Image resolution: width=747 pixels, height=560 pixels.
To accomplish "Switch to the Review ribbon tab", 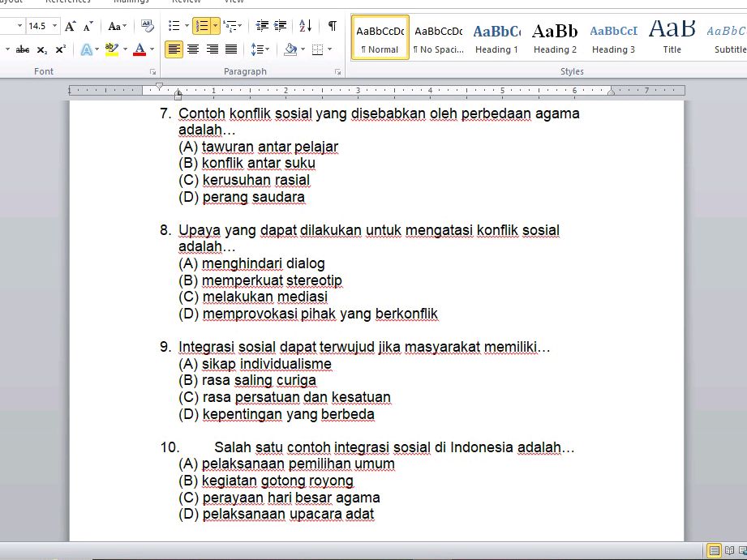I will (185, 2).
